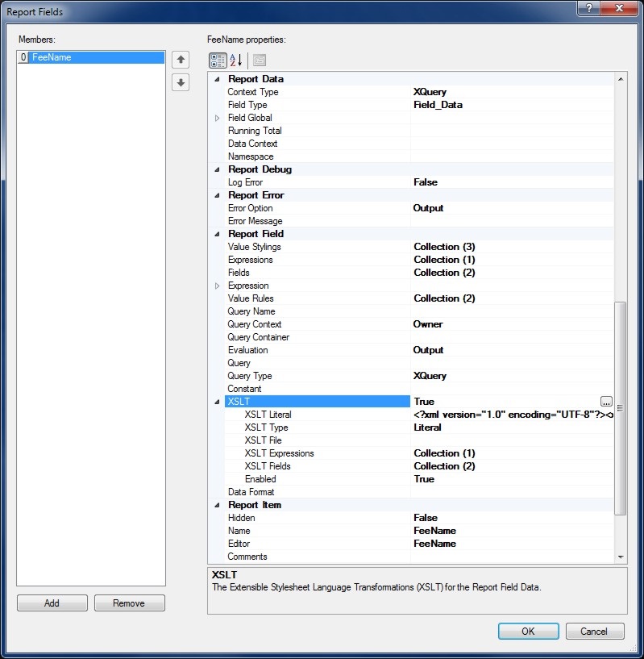Switch to Categorized property view

coord(218,60)
